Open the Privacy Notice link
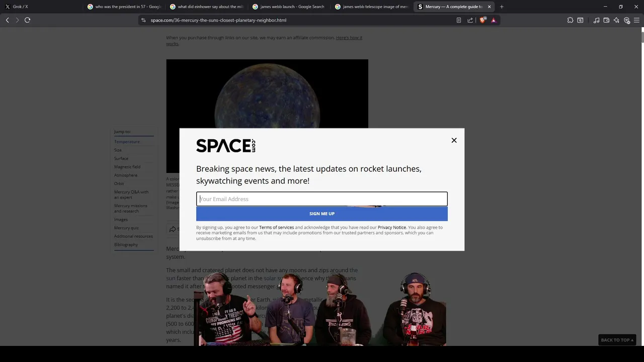The width and height of the screenshot is (644, 362). 392,227
